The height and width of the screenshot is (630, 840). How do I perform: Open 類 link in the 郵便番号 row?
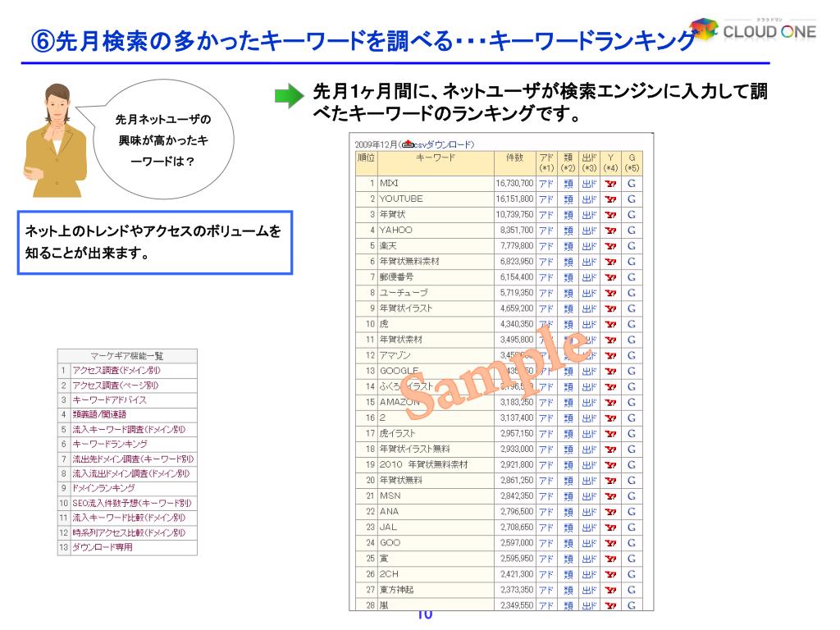[568, 277]
